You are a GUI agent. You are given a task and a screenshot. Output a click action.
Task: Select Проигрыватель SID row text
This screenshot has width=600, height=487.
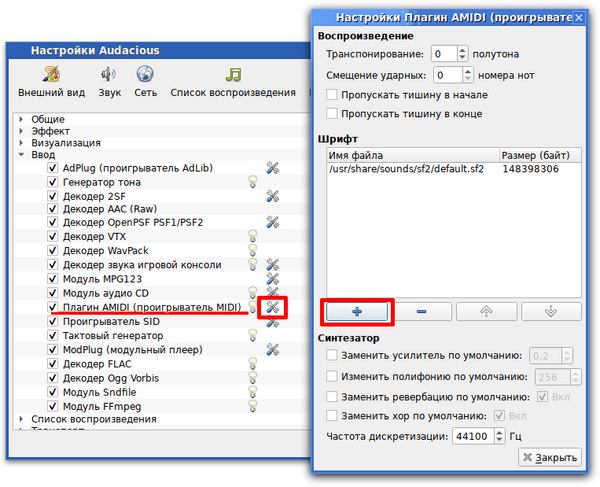coord(111,321)
